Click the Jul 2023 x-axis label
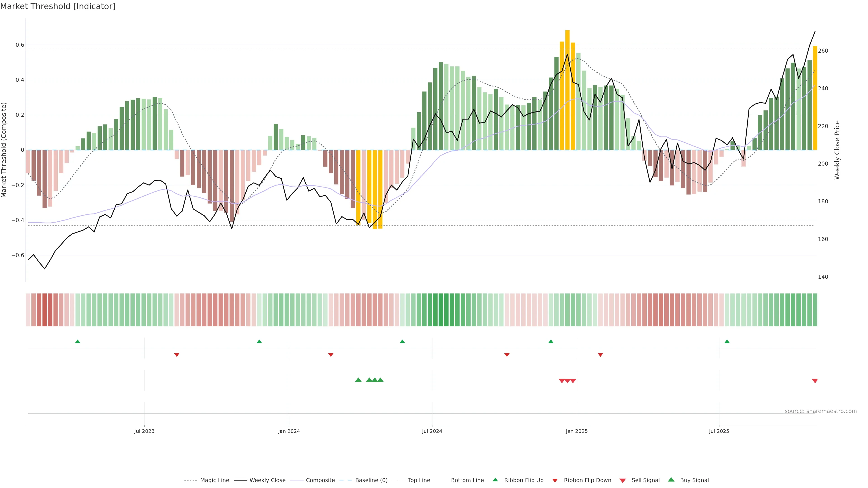Screen dimensions: 868x488 [x=144, y=431]
